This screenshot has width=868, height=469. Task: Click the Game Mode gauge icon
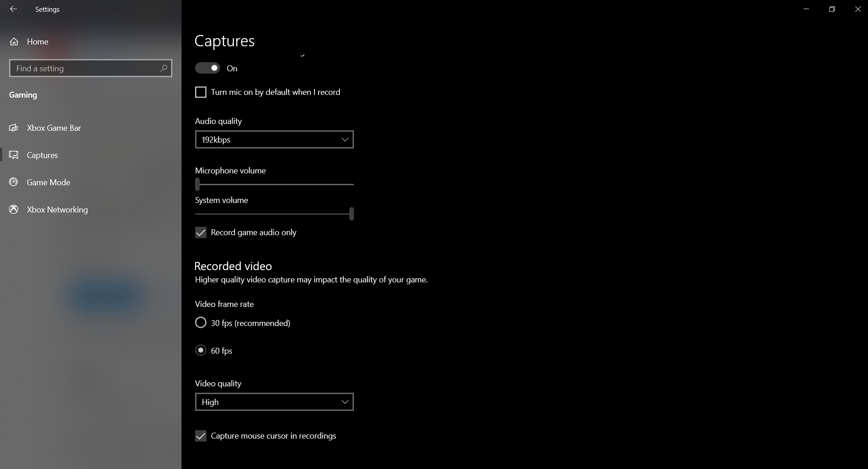[x=14, y=182]
